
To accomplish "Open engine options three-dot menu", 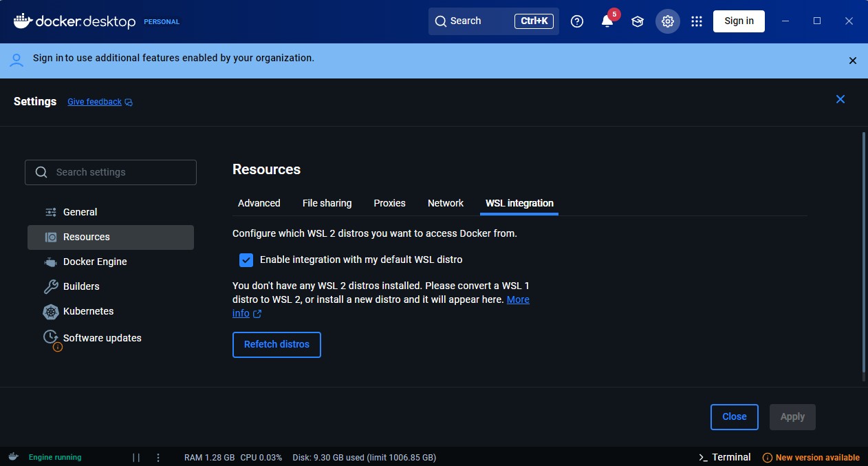I will pyautogui.click(x=158, y=458).
